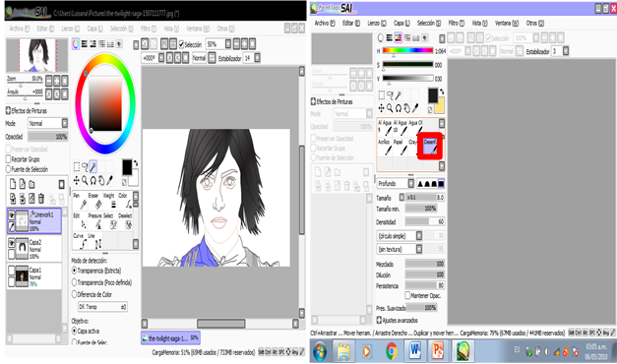The image size is (617, 364).
Task: Toggle the HSV slider panel icon in right window
Action: point(399,37)
